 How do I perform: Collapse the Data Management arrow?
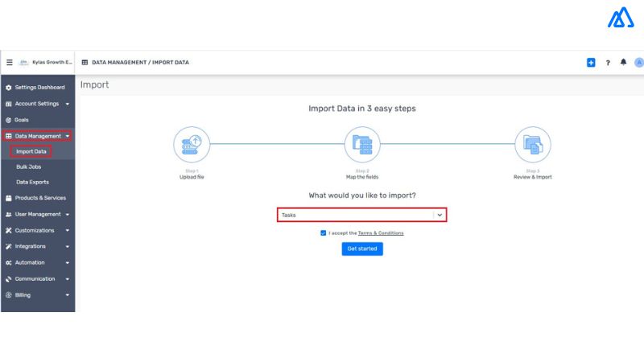click(68, 136)
